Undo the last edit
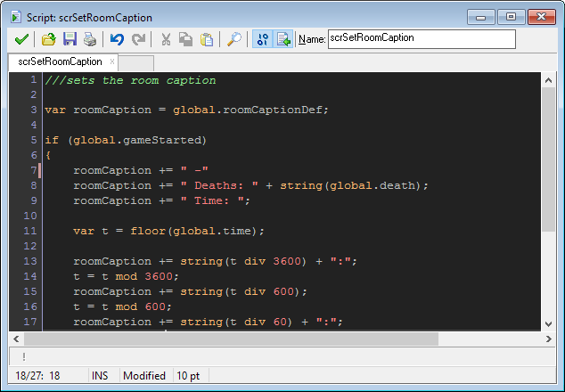Viewport: 565px width, 392px height. click(117, 39)
